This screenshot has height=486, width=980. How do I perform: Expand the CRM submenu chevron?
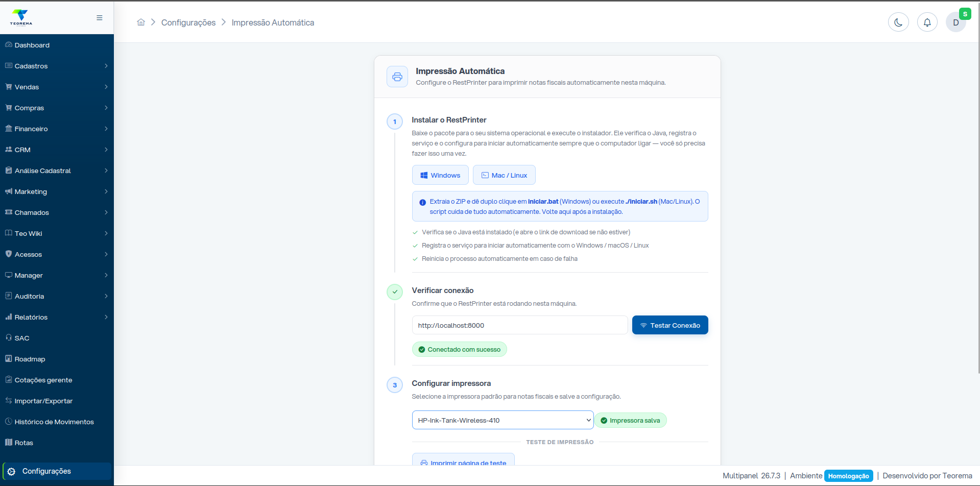(x=106, y=150)
